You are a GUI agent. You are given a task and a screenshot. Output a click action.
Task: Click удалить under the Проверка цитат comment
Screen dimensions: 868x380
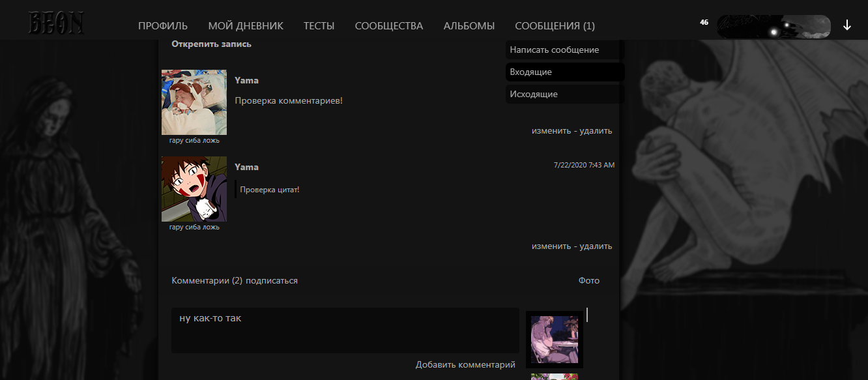click(596, 246)
